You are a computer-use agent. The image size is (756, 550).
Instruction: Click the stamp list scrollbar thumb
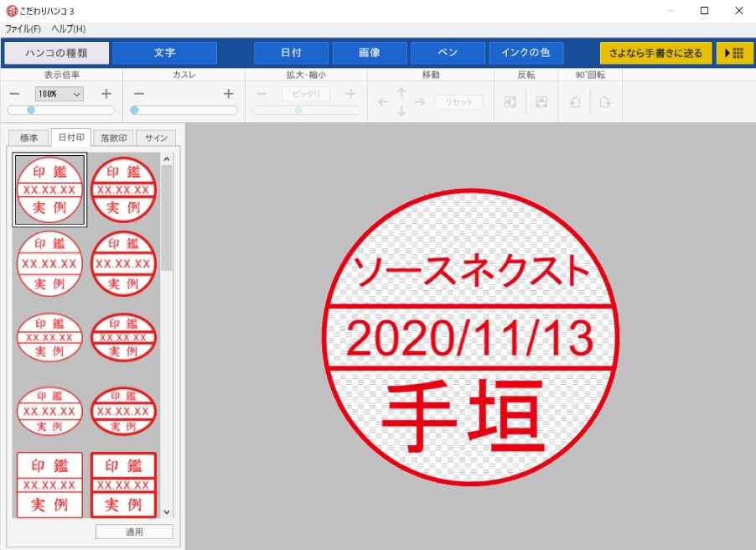point(167,218)
